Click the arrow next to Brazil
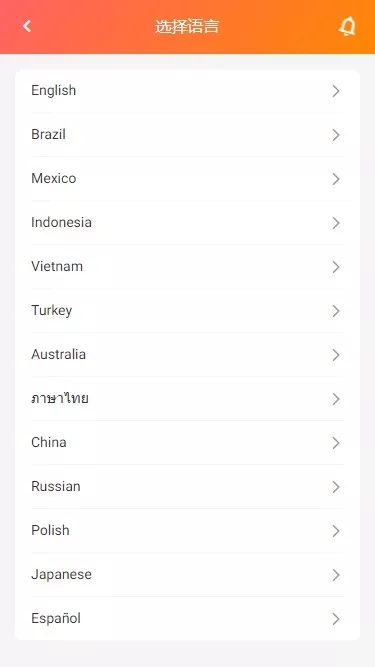The height and width of the screenshot is (667, 375). coord(336,135)
